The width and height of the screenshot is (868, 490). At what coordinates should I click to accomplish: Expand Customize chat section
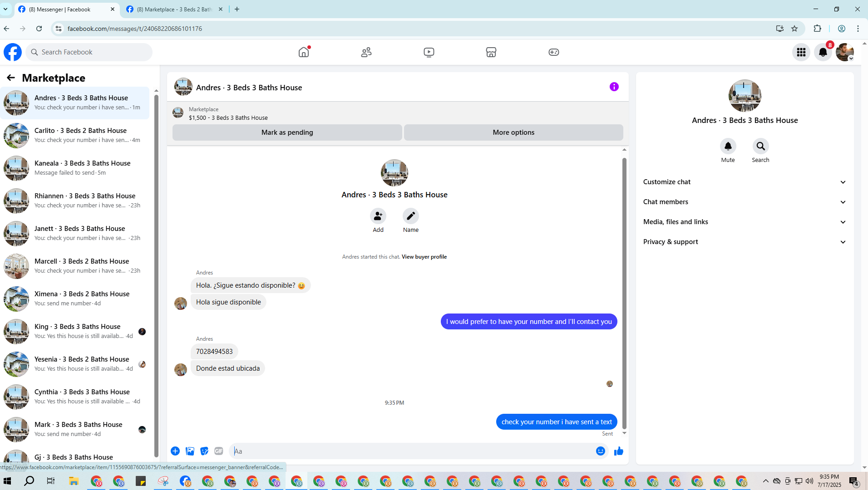[745, 182]
